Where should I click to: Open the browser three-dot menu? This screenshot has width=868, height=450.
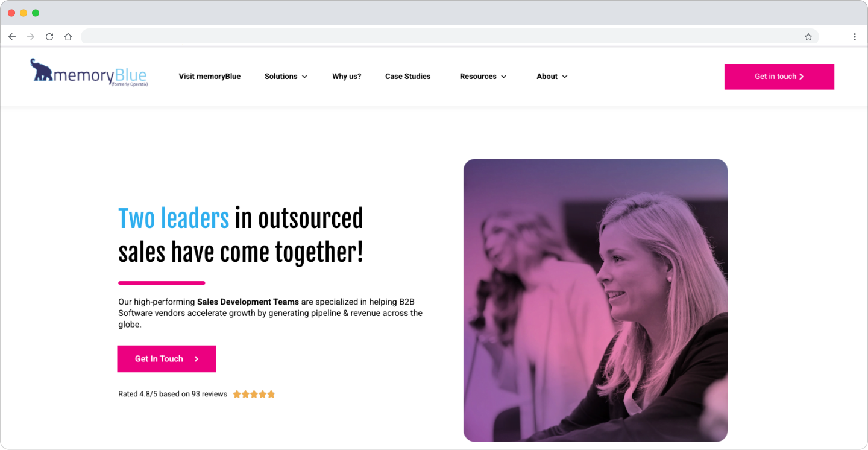(855, 37)
